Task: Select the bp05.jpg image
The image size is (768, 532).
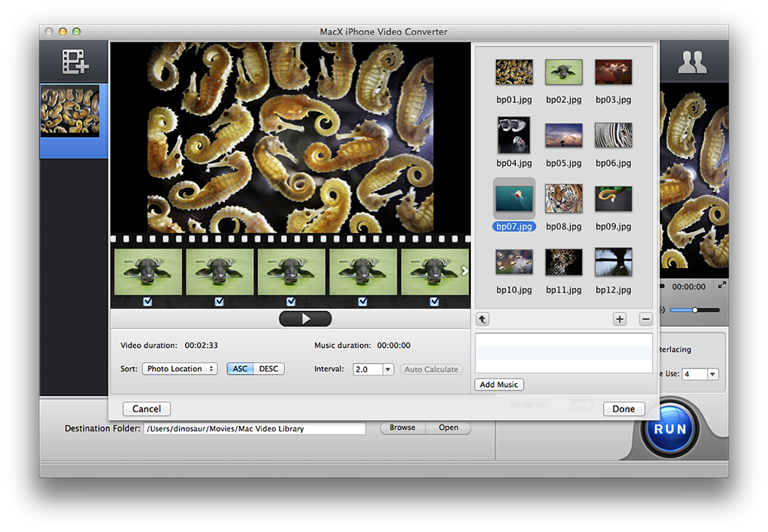Action: [564, 136]
